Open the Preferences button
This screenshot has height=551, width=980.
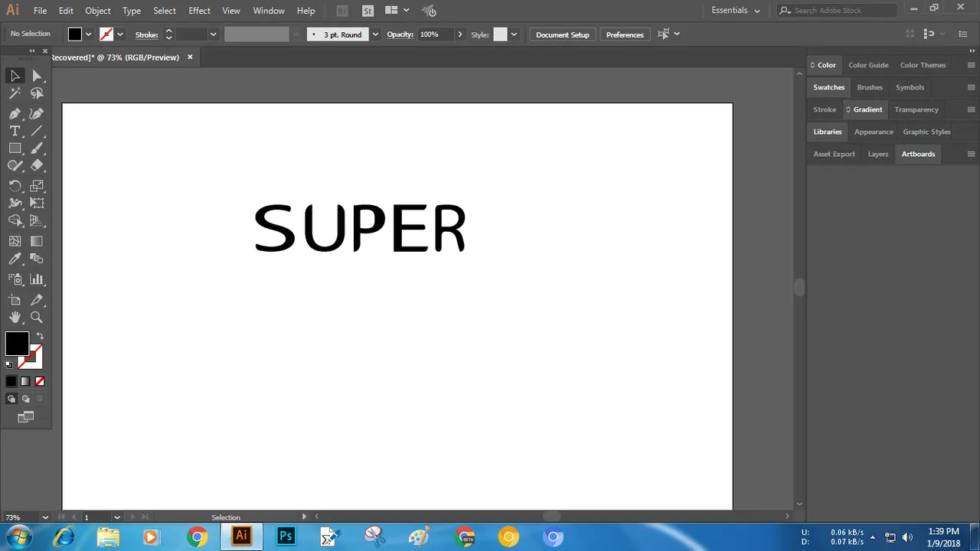coord(625,34)
